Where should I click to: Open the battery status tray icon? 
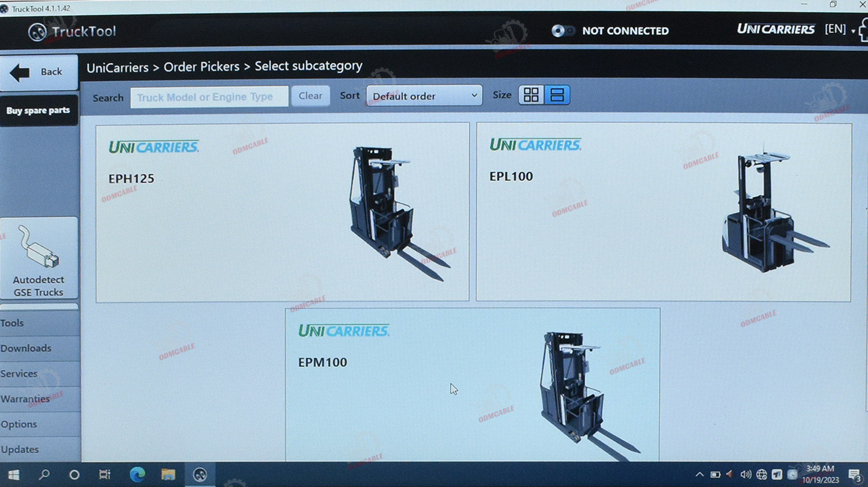pyautogui.click(x=715, y=475)
